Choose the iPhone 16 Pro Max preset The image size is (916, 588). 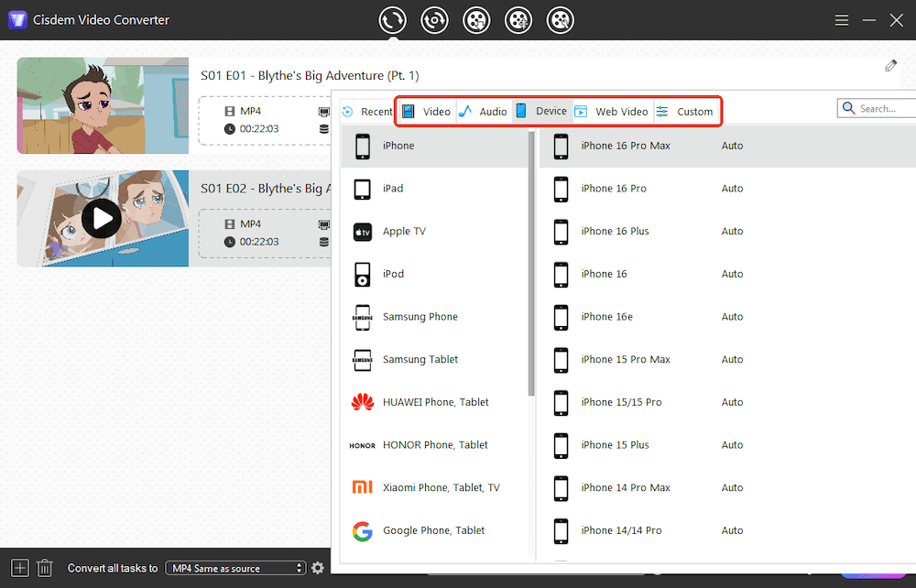coord(624,145)
